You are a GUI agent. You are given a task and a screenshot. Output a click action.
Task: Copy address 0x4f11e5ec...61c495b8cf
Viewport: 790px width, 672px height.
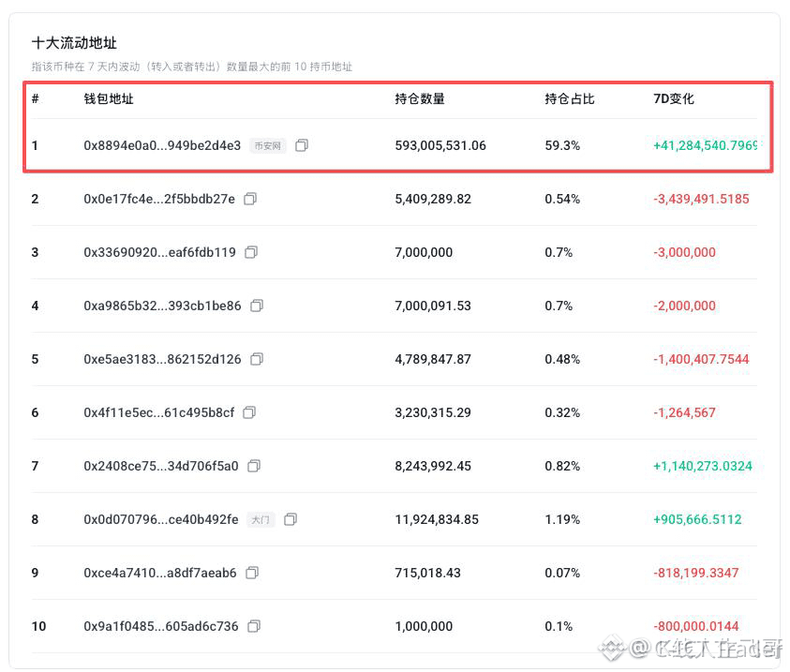tap(249, 412)
